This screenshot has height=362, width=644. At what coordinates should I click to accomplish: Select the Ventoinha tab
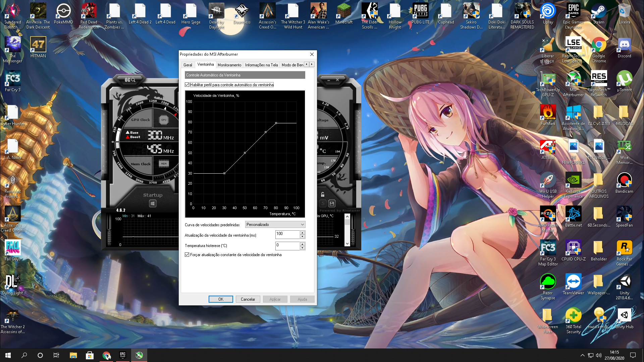(205, 64)
